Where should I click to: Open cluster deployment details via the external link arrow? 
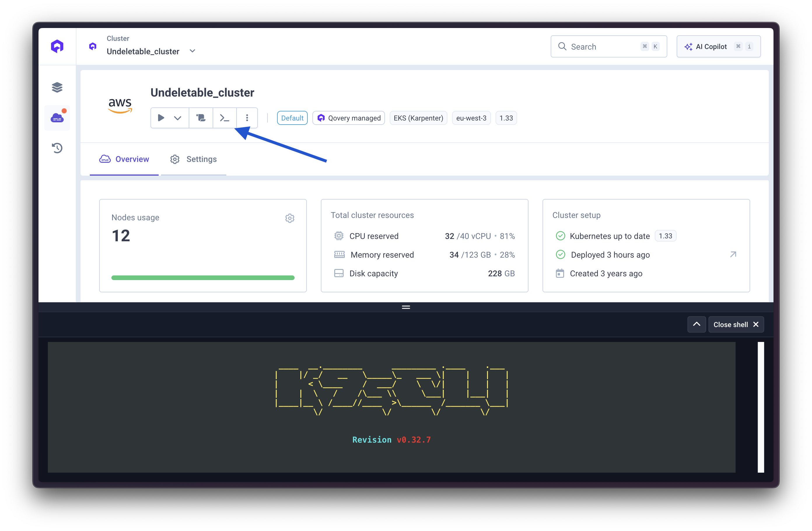(x=733, y=254)
